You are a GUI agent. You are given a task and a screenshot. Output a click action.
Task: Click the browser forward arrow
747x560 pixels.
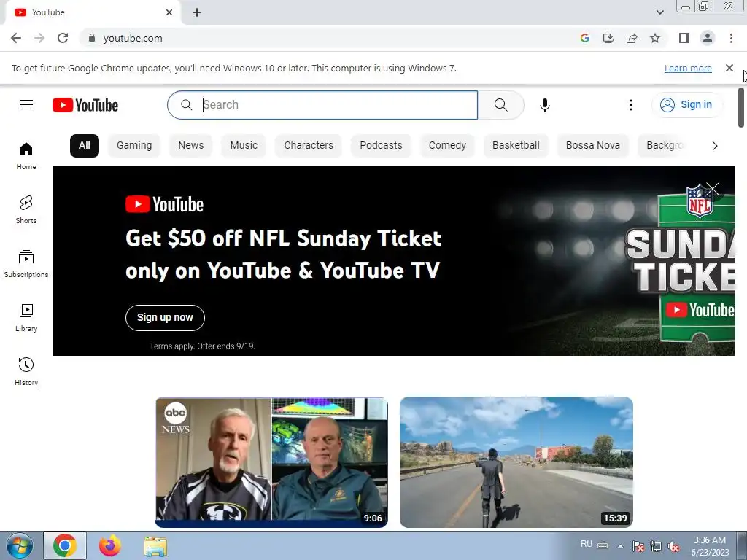click(x=39, y=38)
